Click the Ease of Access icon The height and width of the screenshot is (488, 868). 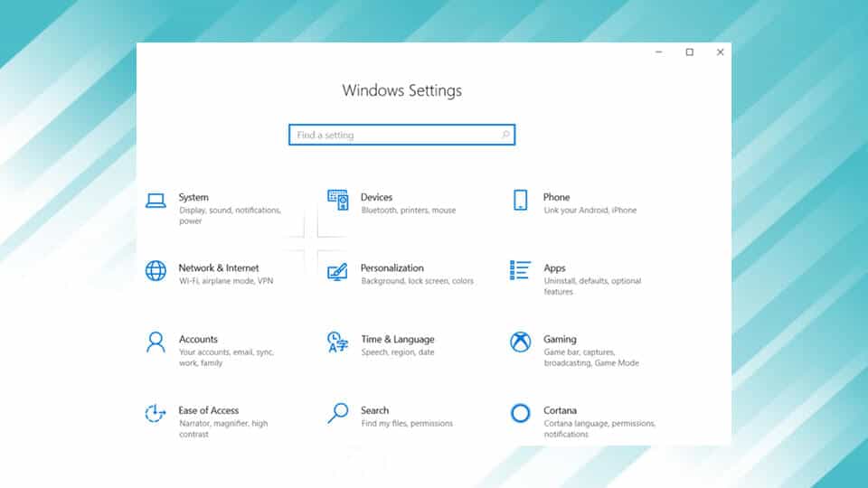(156, 413)
